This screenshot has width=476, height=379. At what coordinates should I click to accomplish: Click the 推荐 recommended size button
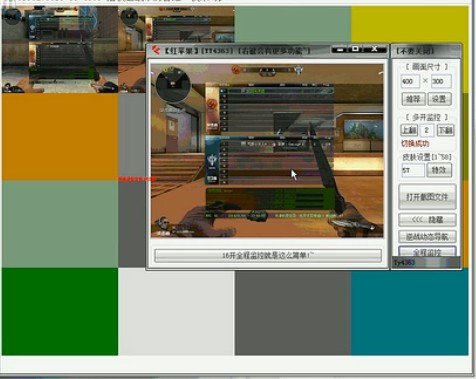pos(413,99)
